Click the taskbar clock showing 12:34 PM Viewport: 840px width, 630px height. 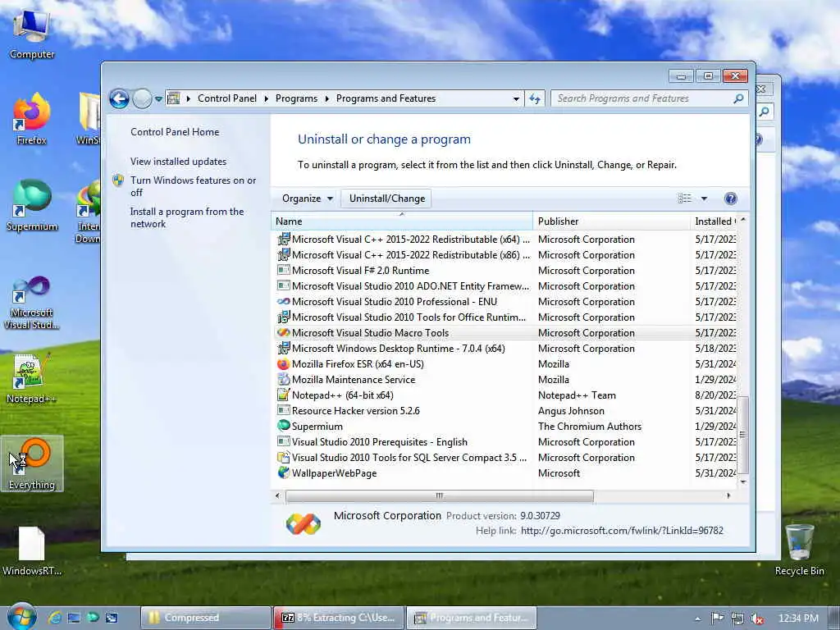coord(797,619)
